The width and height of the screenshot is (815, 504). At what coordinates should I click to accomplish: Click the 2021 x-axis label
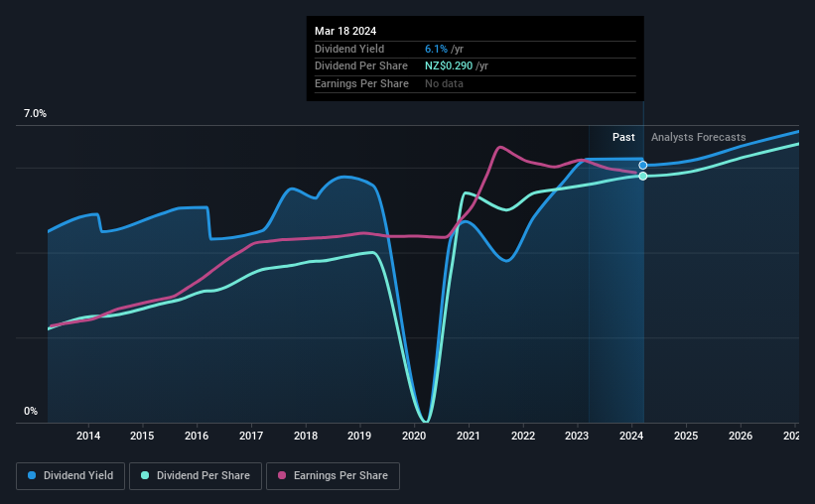click(469, 436)
